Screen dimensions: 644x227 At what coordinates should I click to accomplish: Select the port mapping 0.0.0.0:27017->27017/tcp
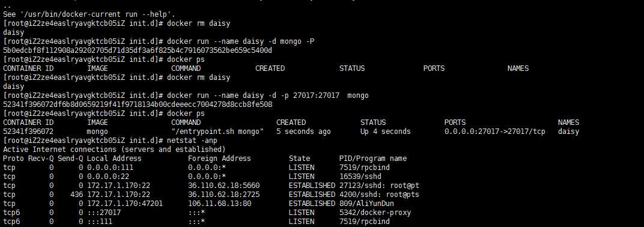495,132
